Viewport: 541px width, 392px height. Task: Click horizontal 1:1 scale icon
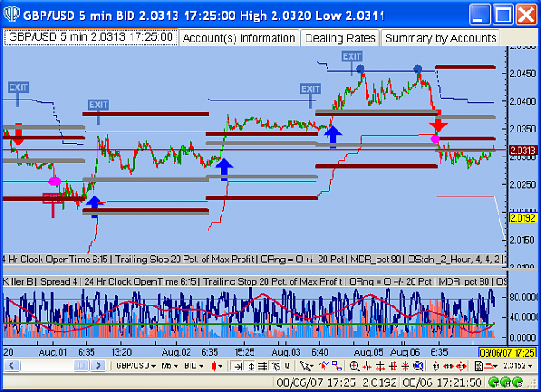[448, 366]
